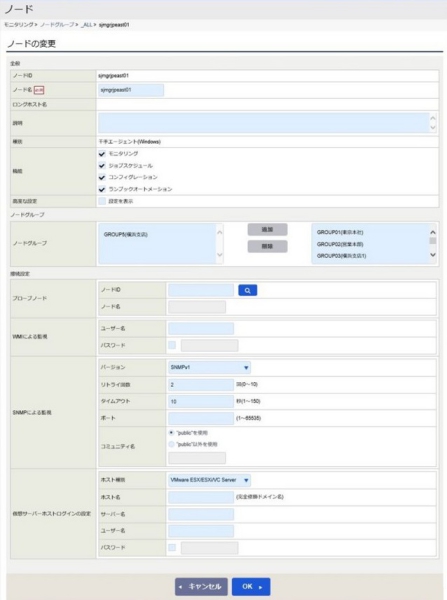Click the 削除 button
Viewport: 447px width, 600px height.
coord(267,246)
